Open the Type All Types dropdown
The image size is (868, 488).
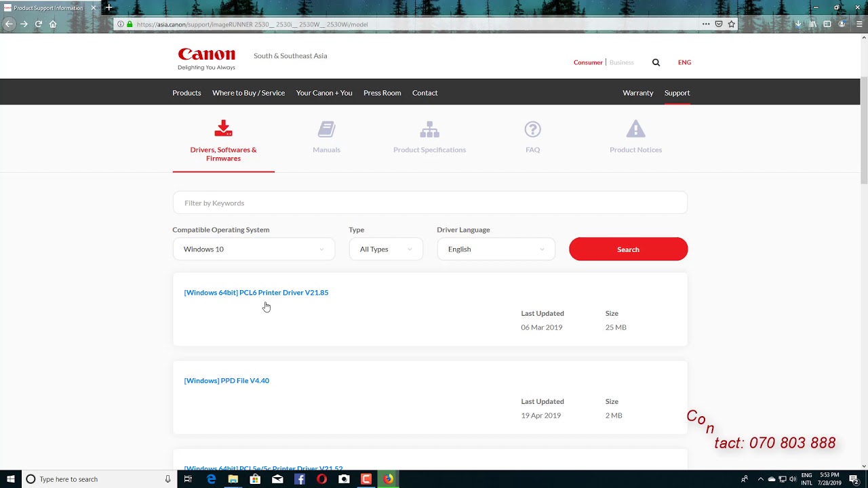pyautogui.click(x=386, y=249)
